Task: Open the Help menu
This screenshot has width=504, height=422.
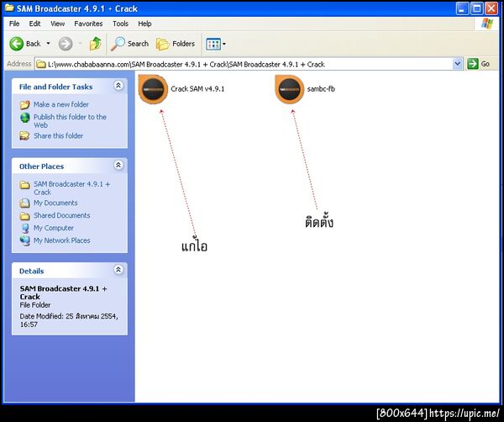Action: tap(144, 24)
